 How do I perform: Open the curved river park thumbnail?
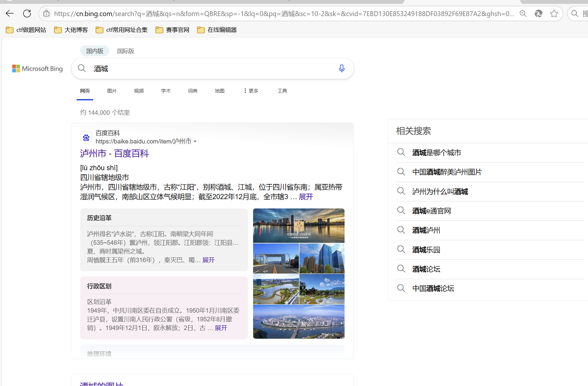coord(276,289)
